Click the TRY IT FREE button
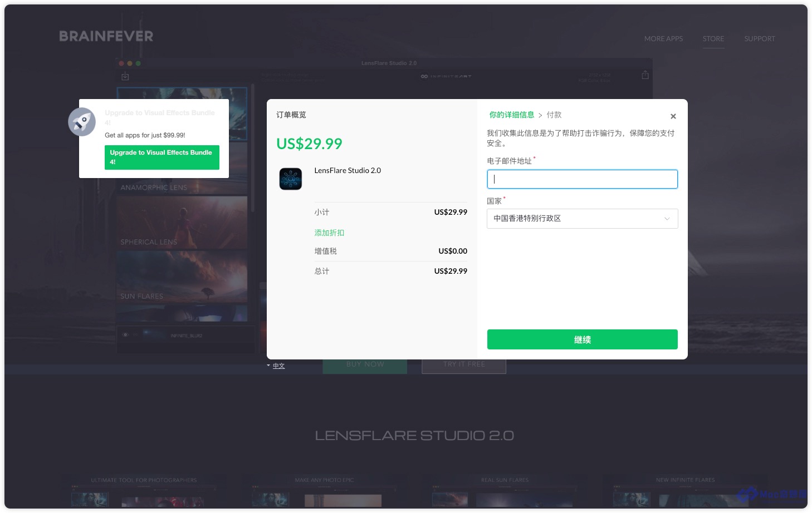The width and height of the screenshot is (812, 513). [x=464, y=366]
